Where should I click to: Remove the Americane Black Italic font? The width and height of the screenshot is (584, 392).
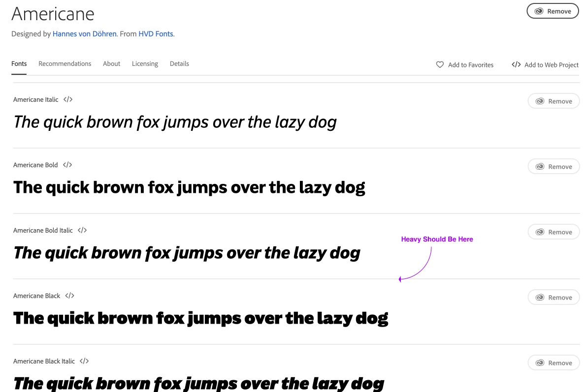pyautogui.click(x=553, y=363)
